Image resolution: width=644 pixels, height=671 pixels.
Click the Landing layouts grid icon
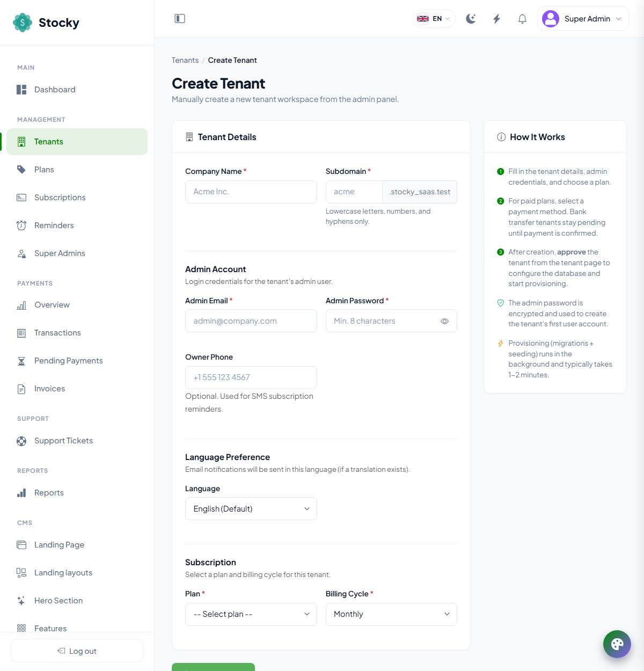(x=21, y=573)
